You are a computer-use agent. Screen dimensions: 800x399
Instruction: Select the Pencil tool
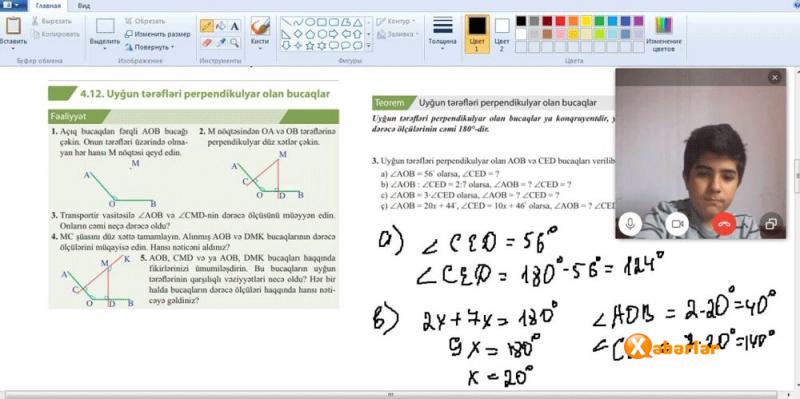click(207, 25)
